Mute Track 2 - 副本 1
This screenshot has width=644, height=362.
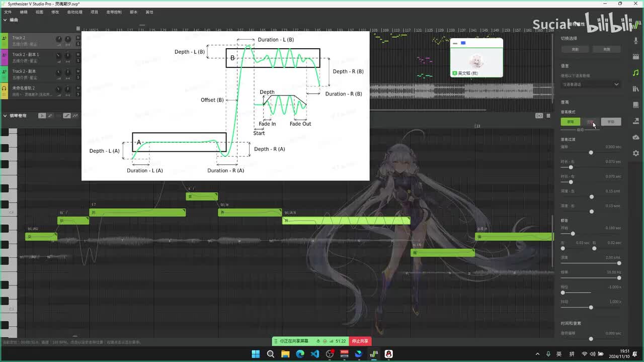pyautogui.click(x=78, y=54)
